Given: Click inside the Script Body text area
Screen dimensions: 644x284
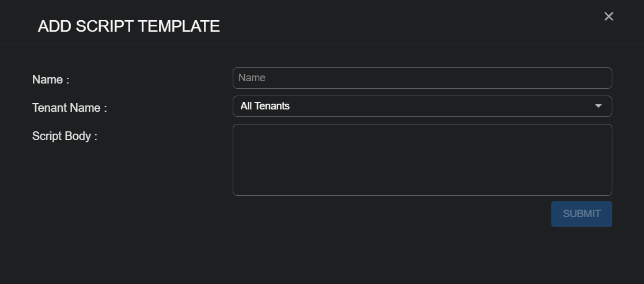Looking at the screenshot, I should click(422, 160).
